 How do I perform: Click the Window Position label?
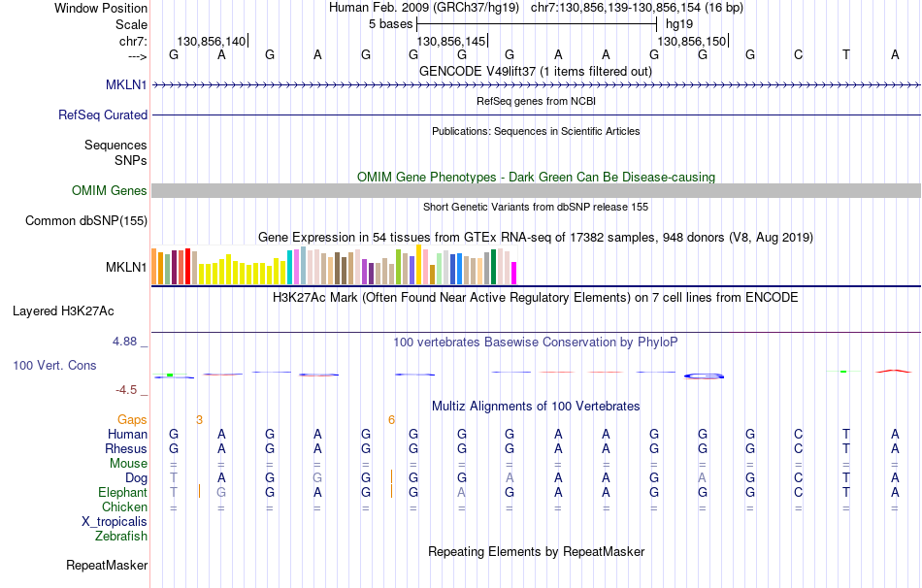pyautogui.click(x=101, y=8)
